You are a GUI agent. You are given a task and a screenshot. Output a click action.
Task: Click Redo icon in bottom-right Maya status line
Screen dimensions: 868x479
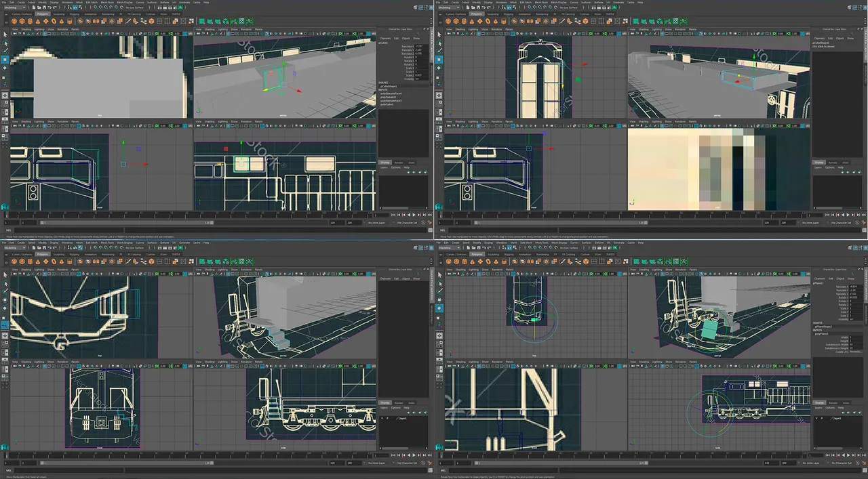(x=488, y=247)
